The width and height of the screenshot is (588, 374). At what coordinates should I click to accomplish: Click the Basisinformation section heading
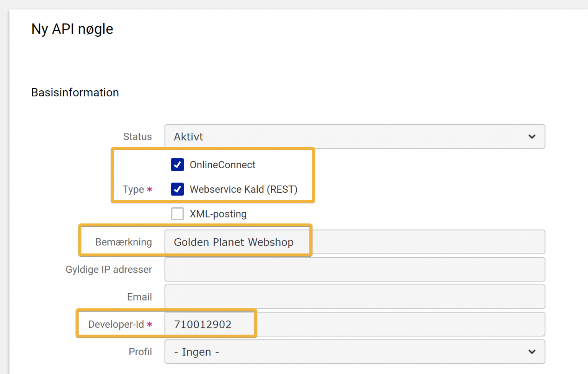[75, 93]
